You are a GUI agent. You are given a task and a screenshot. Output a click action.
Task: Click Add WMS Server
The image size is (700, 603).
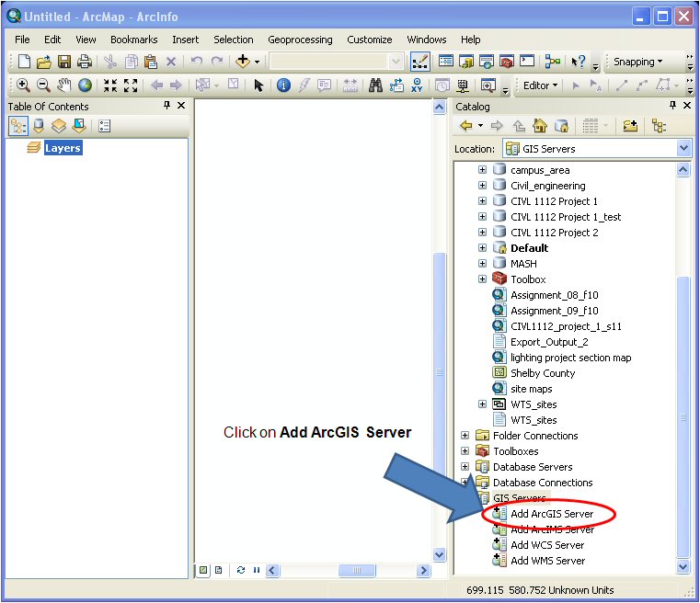tap(548, 561)
